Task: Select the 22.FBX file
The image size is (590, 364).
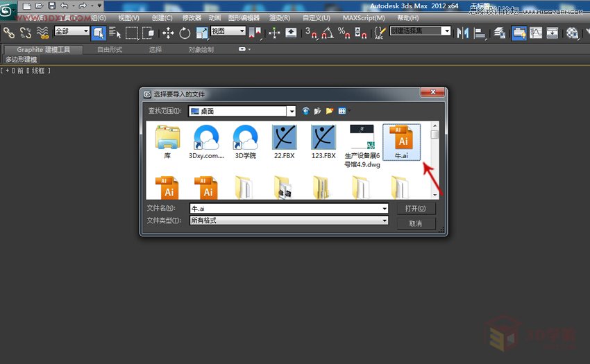Action: tap(284, 143)
